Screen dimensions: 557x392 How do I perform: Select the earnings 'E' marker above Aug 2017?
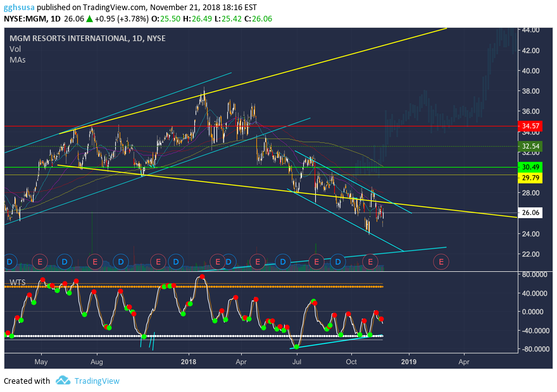pos(95,262)
